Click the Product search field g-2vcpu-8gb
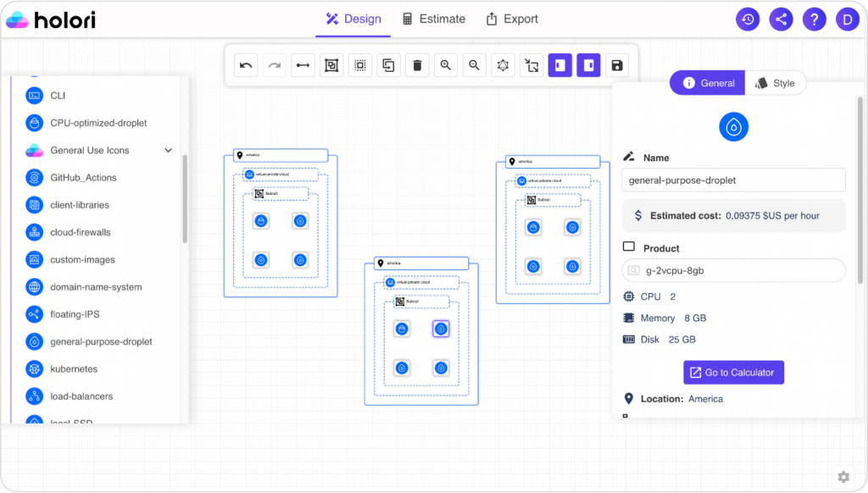The width and height of the screenshot is (868, 493). (733, 270)
